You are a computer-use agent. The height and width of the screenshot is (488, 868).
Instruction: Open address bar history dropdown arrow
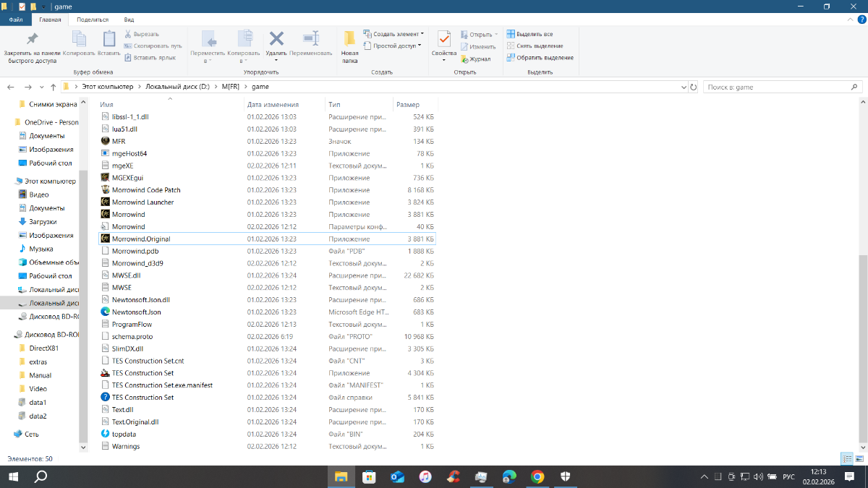(x=684, y=87)
